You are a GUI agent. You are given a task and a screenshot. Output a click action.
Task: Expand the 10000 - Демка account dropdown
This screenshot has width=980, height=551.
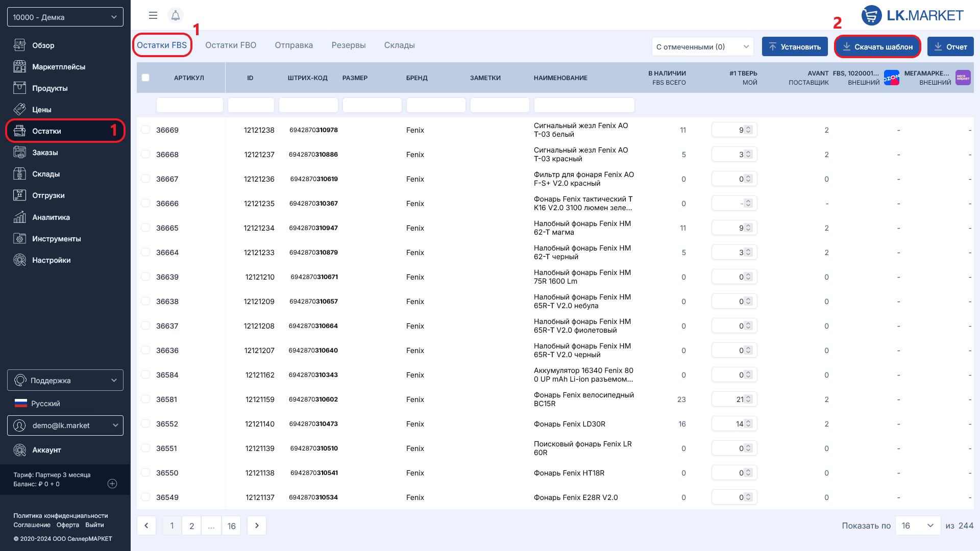coord(65,17)
